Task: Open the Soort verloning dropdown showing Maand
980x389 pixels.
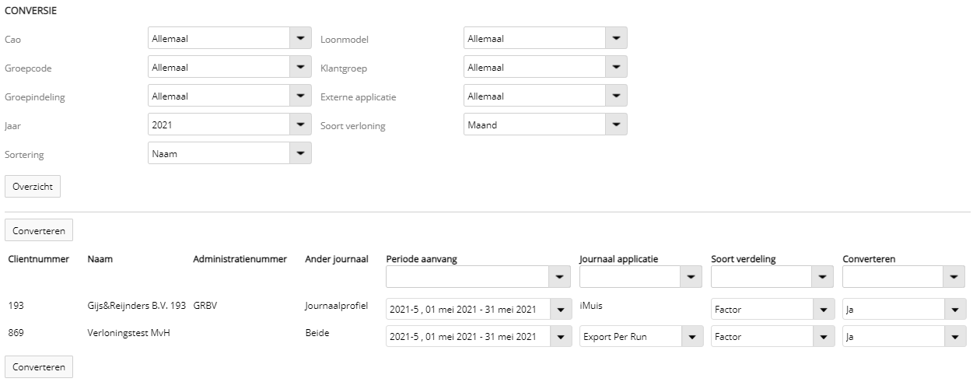Action: pyautogui.click(x=545, y=124)
